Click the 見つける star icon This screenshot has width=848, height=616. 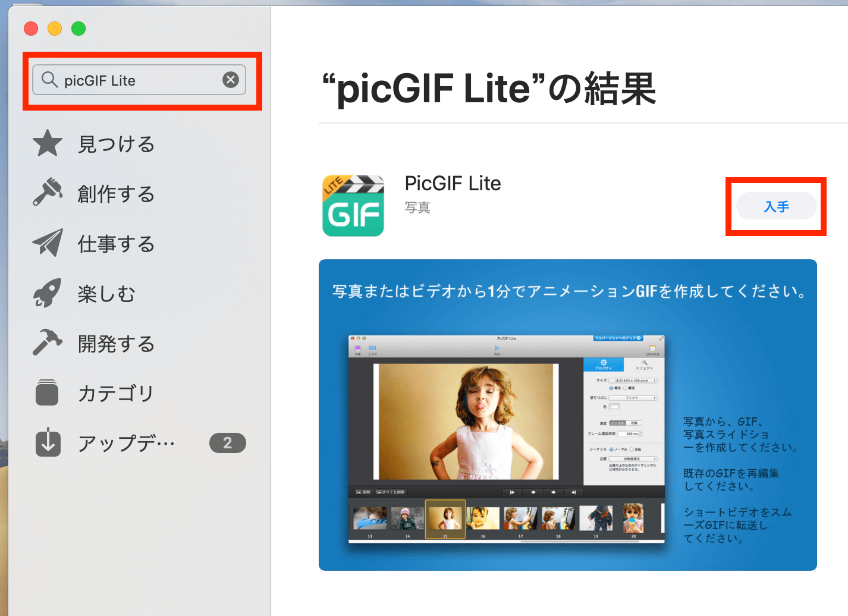47,143
